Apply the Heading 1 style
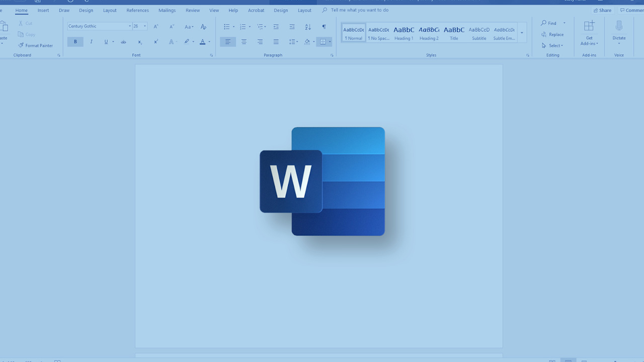644x362 pixels. point(404,33)
